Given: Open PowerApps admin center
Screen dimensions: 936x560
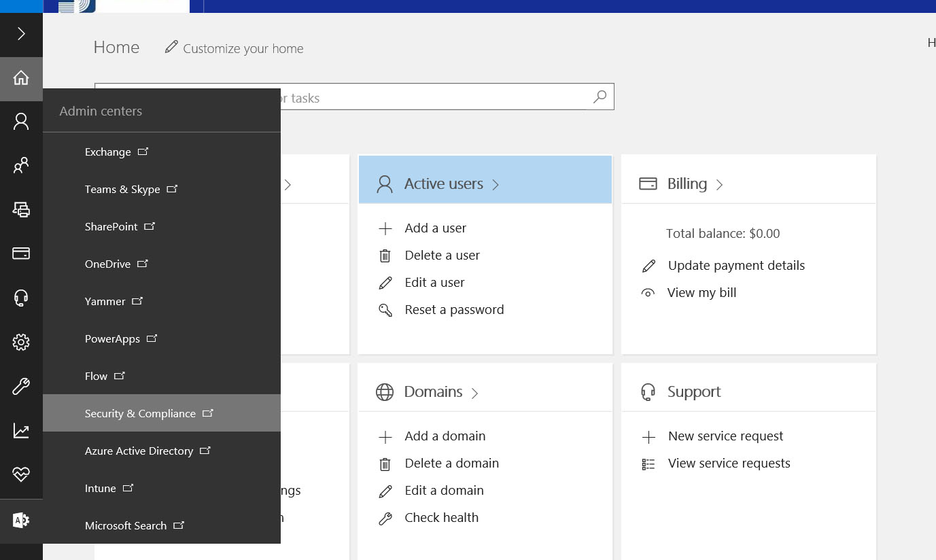Looking at the screenshot, I should click(162, 338).
